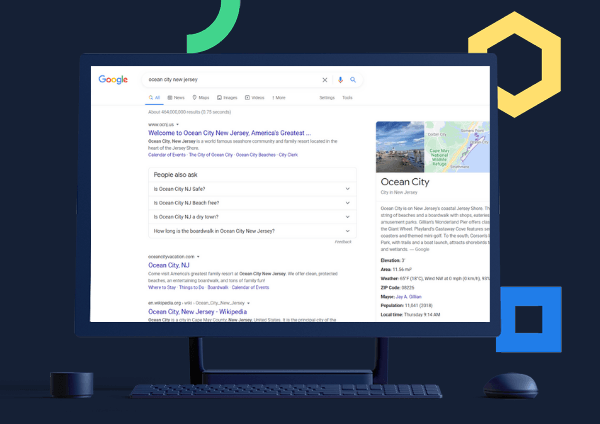Open 'Ocean City, New Jersey - Wikipedia' result
This screenshot has width=600, height=424.
click(x=197, y=311)
